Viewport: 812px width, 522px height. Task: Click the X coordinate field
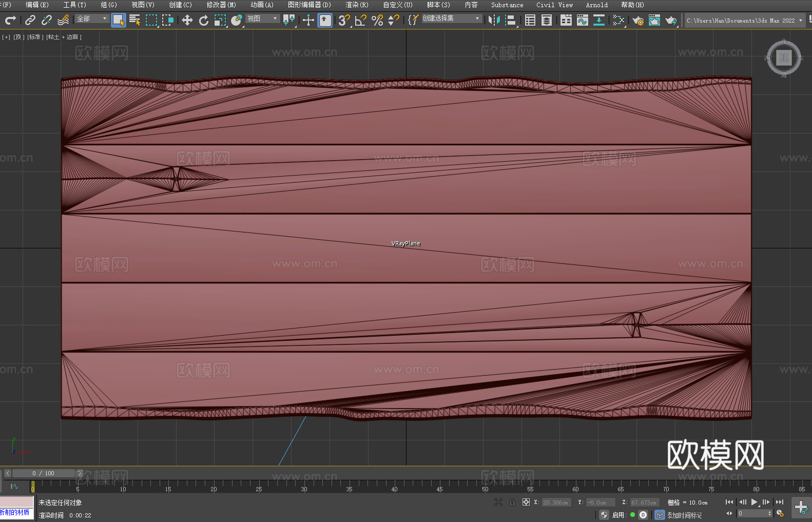[557, 502]
